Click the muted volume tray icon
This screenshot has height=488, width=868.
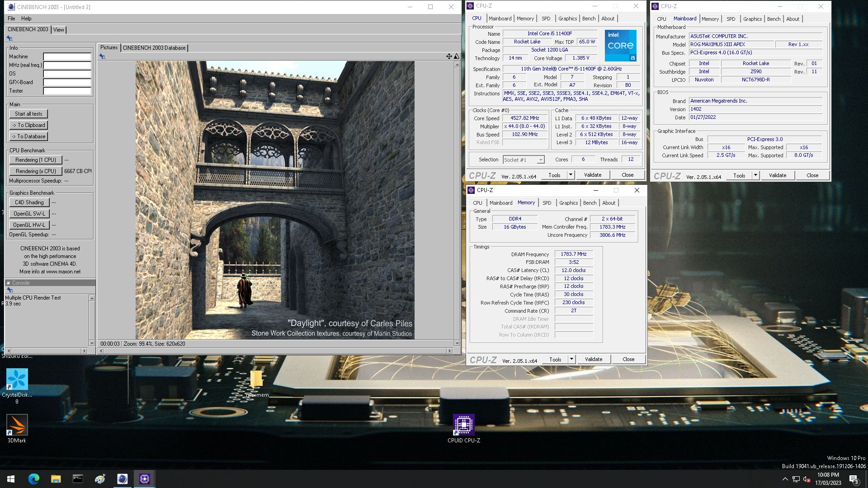pyautogui.click(x=806, y=479)
